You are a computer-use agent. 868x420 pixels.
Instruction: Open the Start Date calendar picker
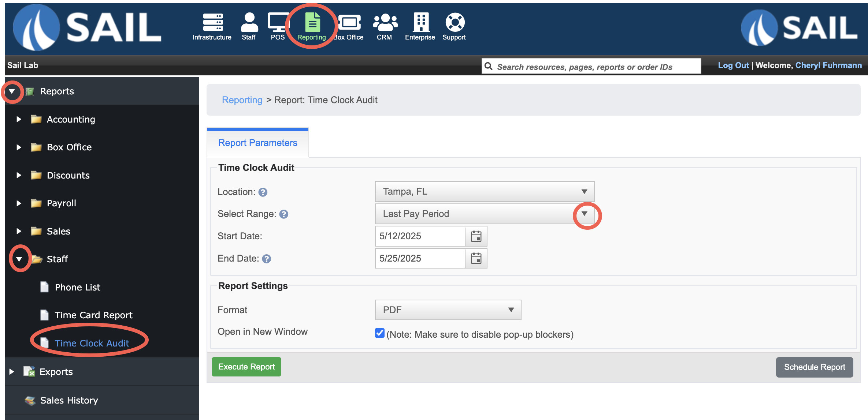[x=476, y=236]
